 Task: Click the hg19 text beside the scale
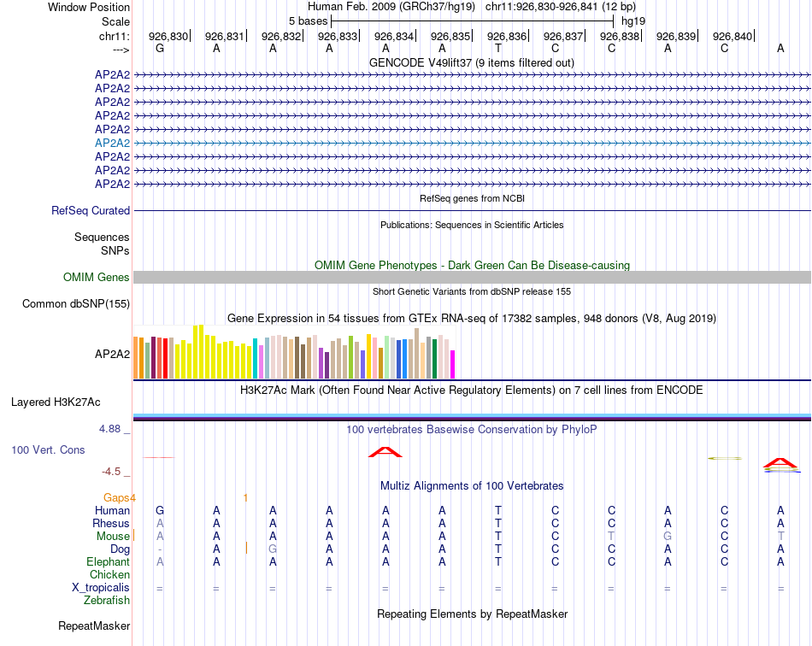click(633, 21)
